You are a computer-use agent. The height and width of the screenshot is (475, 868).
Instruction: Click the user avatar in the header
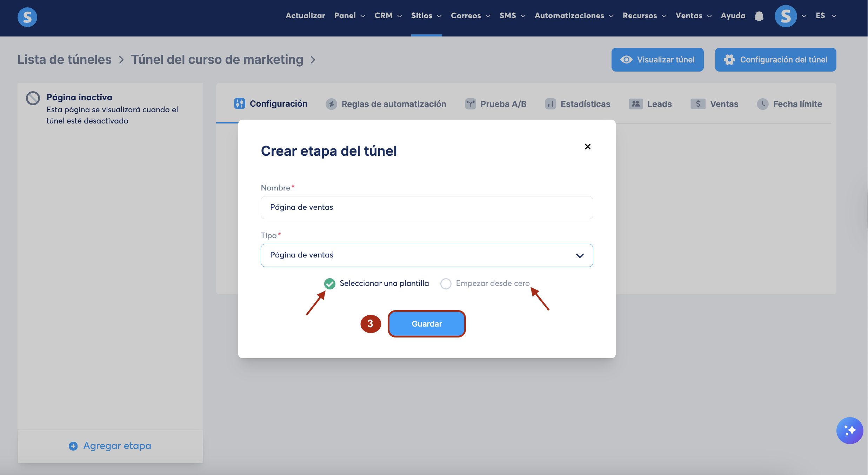(x=786, y=16)
